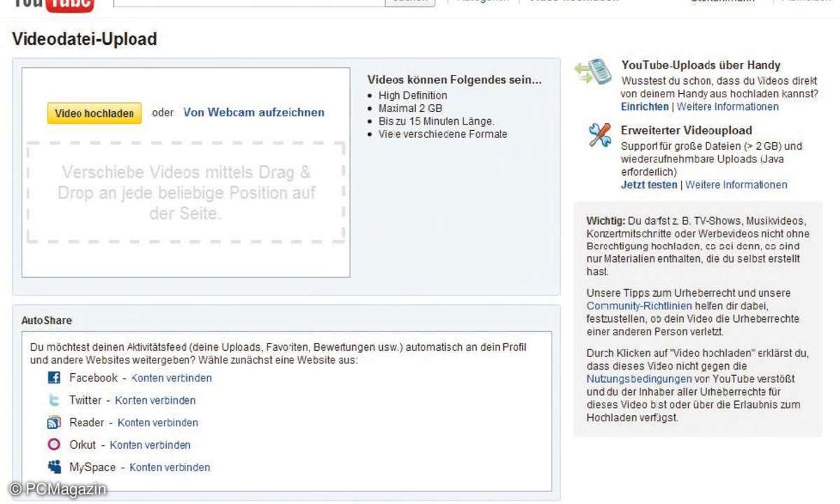Click the bold Wichtig: text in notice
The image size is (840, 504).
pos(606,220)
